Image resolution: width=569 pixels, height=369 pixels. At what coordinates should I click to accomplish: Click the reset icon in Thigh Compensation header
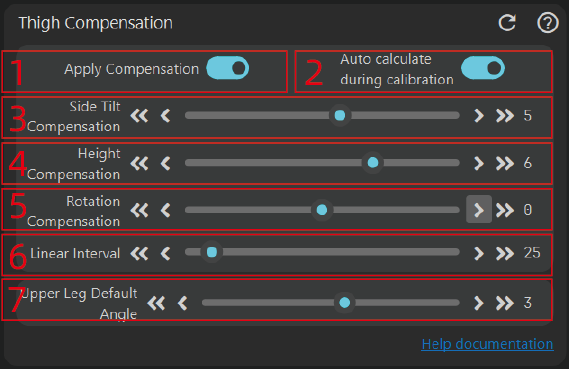click(x=507, y=23)
